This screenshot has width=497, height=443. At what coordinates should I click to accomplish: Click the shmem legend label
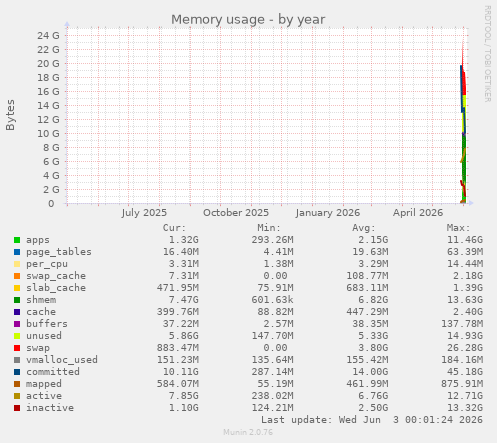point(41,300)
